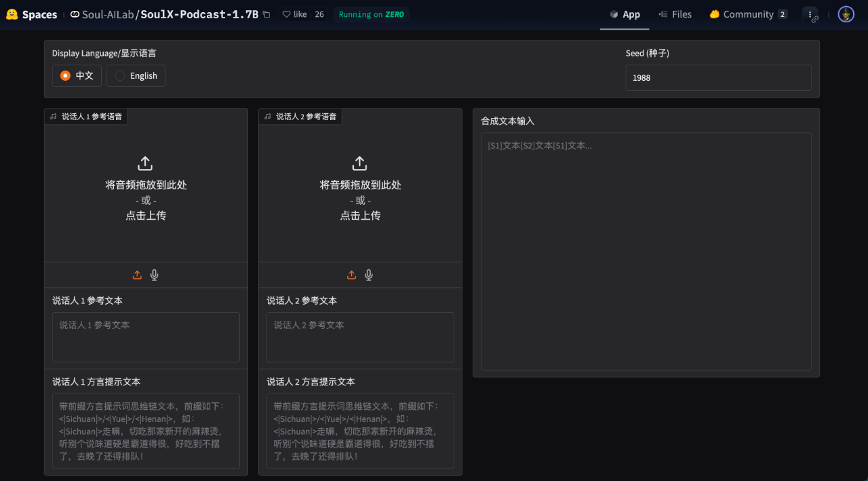Click the Seed (种子) input field

click(717, 77)
